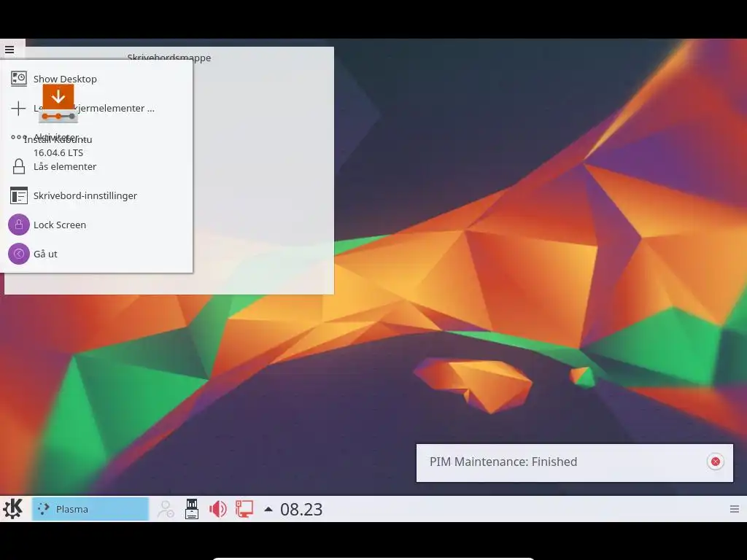
Task: Open Skrivebord-innstillinger
Action: click(96, 195)
